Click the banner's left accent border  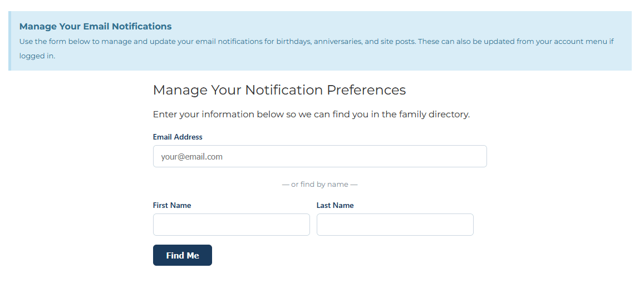point(9,41)
